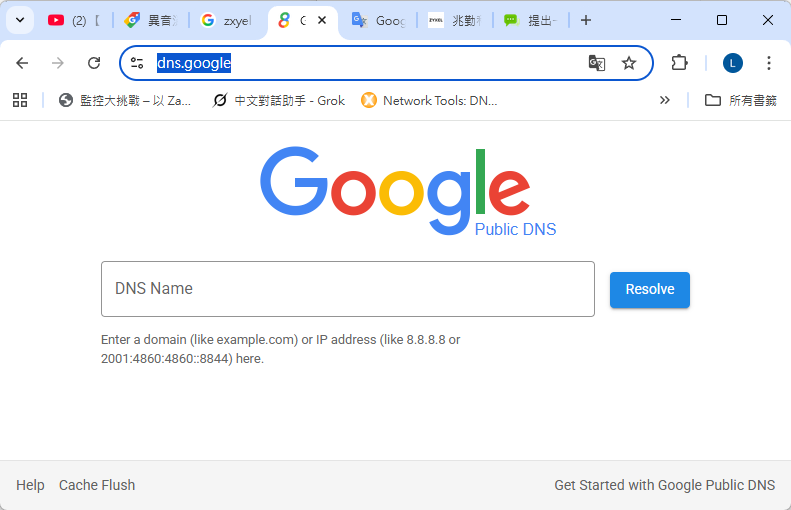Switch to the YouTube tab
The height and width of the screenshot is (510, 791).
[76, 20]
